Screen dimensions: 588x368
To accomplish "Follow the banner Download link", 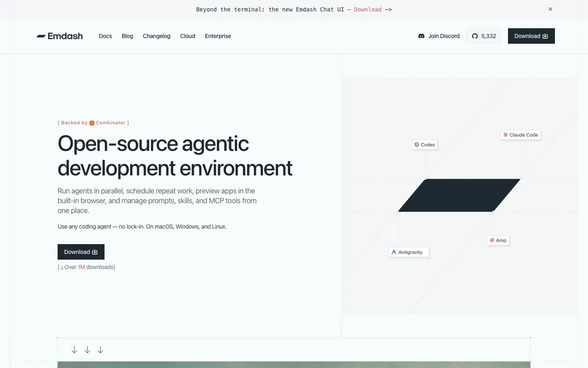I will click(x=367, y=9).
